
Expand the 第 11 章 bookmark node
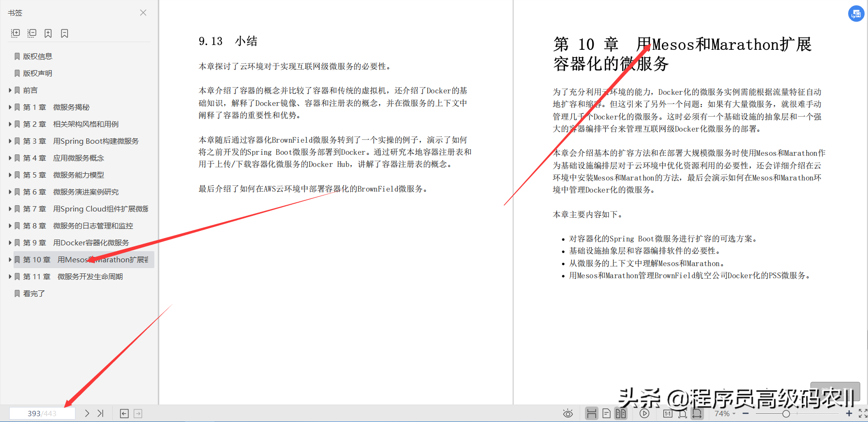[10, 276]
